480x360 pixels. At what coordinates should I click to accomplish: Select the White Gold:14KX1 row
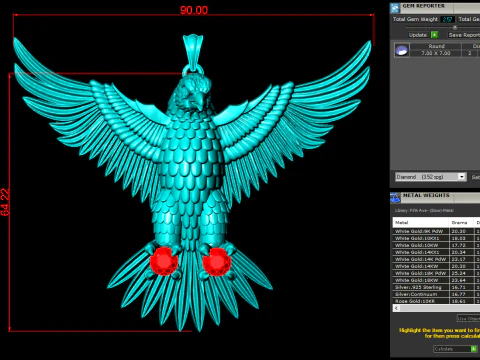(x=436, y=252)
